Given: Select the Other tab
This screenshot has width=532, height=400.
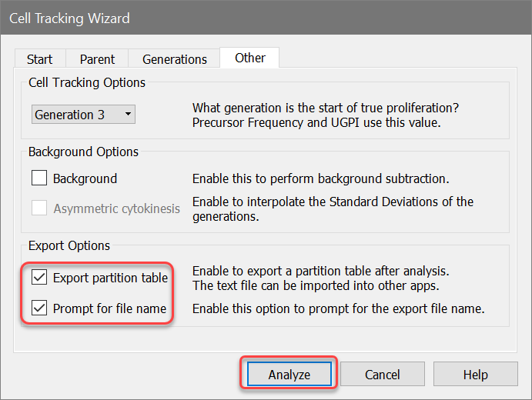Looking at the screenshot, I should tap(250, 58).
